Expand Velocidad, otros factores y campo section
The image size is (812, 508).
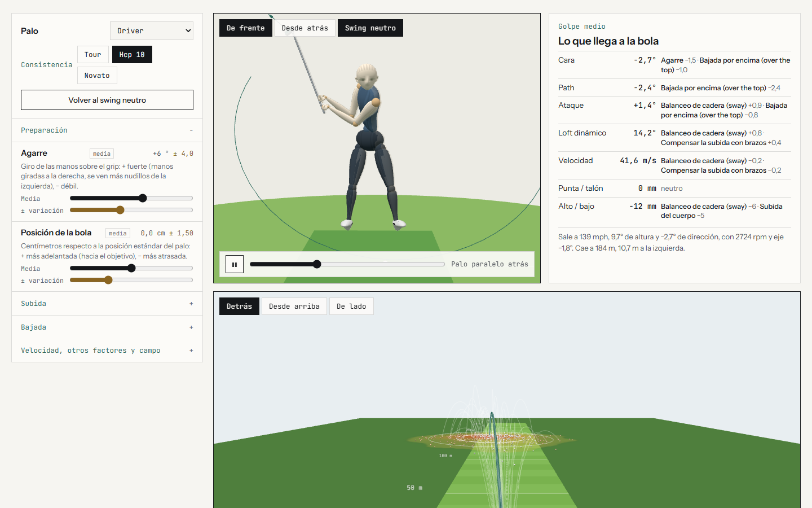tap(107, 351)
